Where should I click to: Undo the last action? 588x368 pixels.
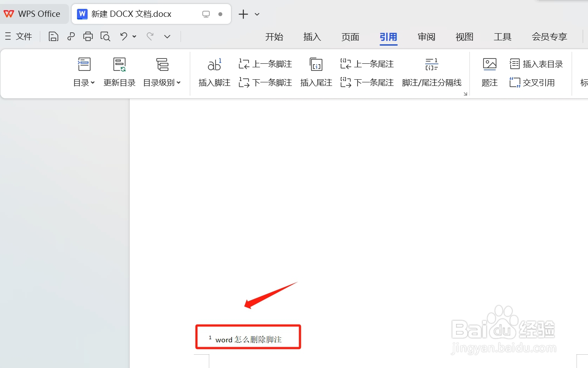tap(124, 36)
